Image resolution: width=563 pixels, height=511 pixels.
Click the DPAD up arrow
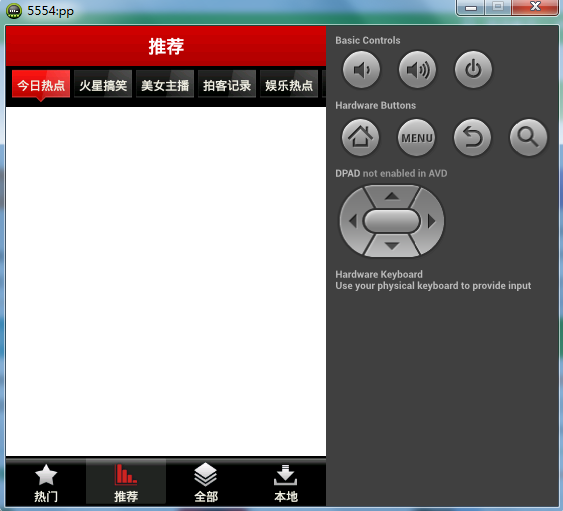click(392, 196)
